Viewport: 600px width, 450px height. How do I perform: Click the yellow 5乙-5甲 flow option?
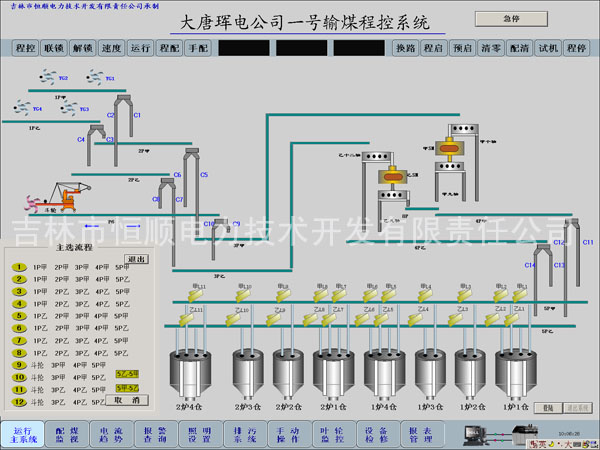pyautogui.click(x=127, y=373)
